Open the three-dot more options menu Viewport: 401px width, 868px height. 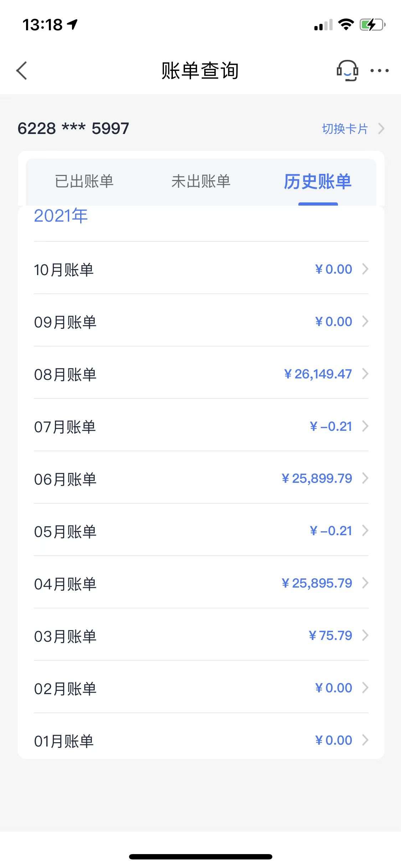pos(379,71)
